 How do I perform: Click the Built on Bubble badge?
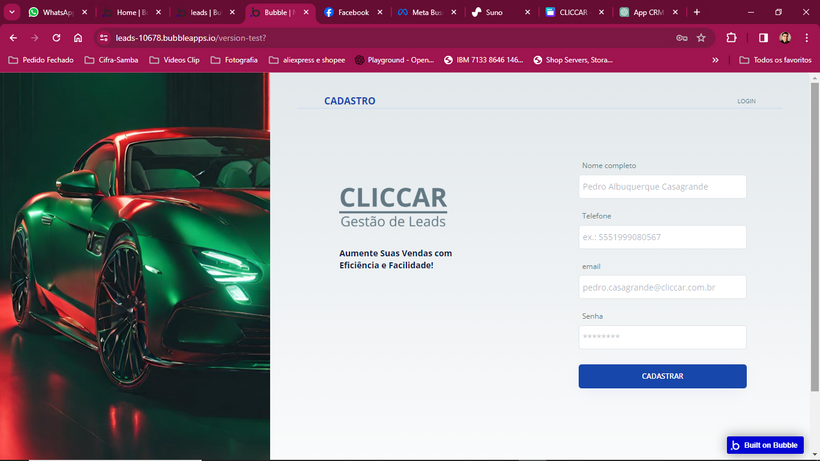[x=765, y=445]
